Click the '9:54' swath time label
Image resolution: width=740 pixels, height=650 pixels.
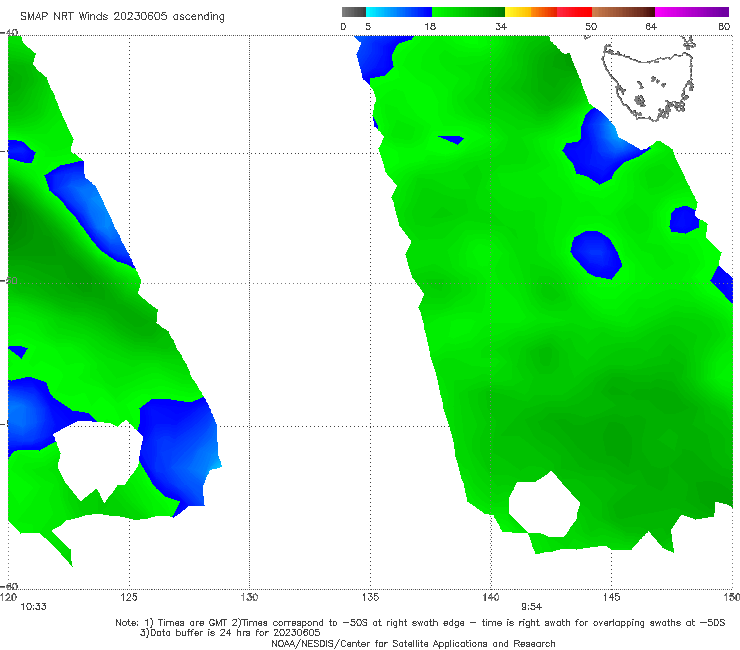pos(531,607)
